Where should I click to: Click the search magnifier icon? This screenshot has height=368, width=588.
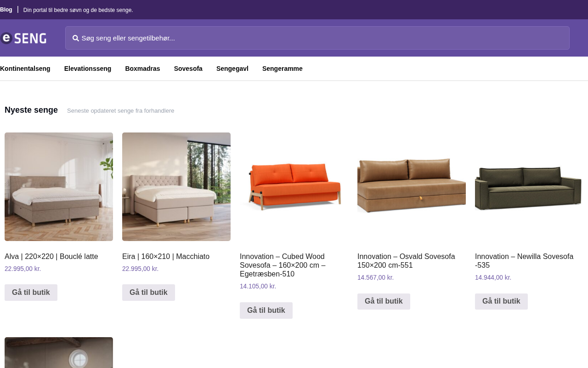(76, 38)
